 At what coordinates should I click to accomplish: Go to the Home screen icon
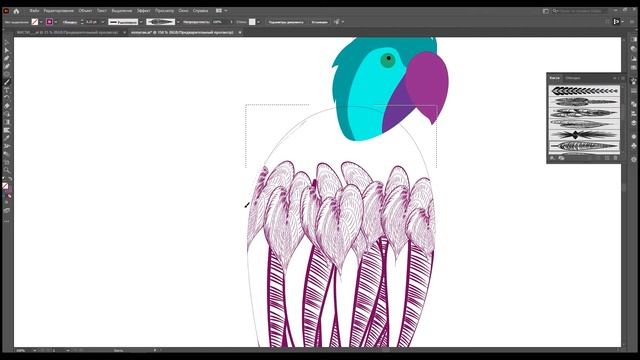coord(16,11)
